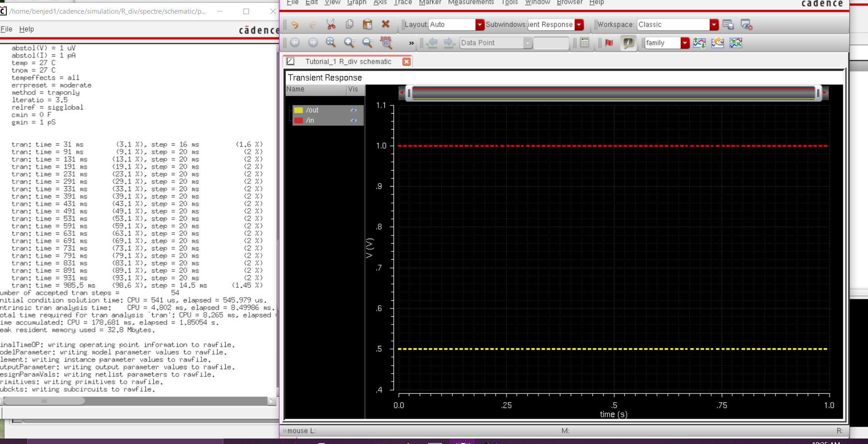The height and width of the screenshot is (444, 868).
Task: Expand the Workspace Classic dropdown
Action: pyautogui.click(x=714, y=25)
